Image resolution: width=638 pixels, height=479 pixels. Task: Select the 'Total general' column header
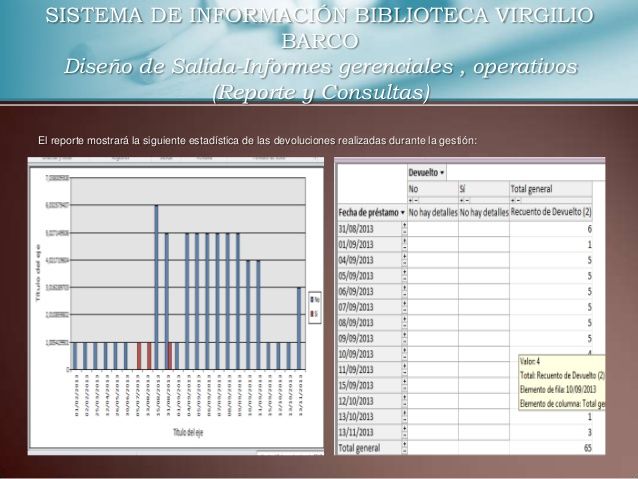(x=551, y=189)
